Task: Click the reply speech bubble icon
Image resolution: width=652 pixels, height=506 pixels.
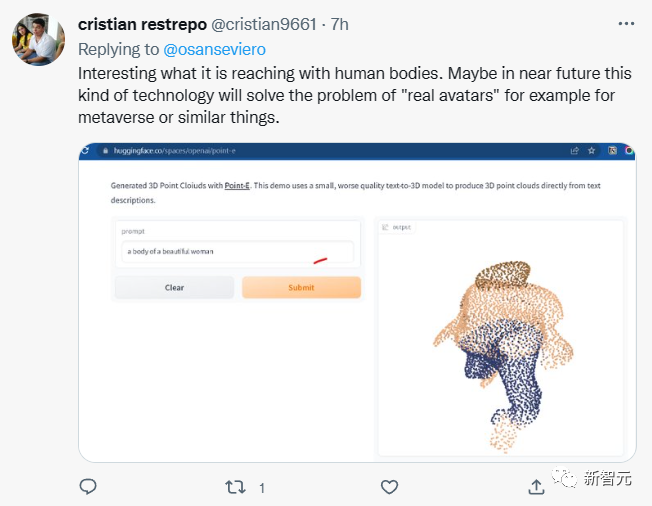Action: [x=88, y=487]
